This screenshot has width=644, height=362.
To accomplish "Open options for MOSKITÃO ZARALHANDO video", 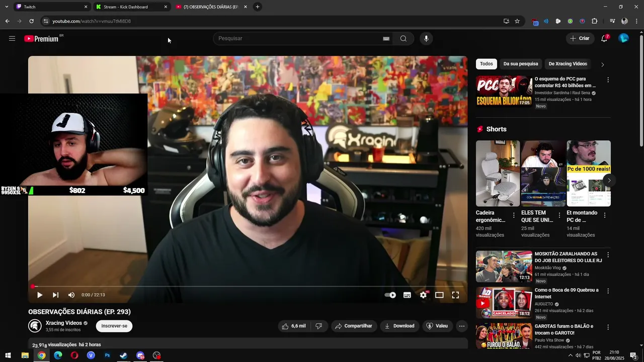I will (608, 255).
